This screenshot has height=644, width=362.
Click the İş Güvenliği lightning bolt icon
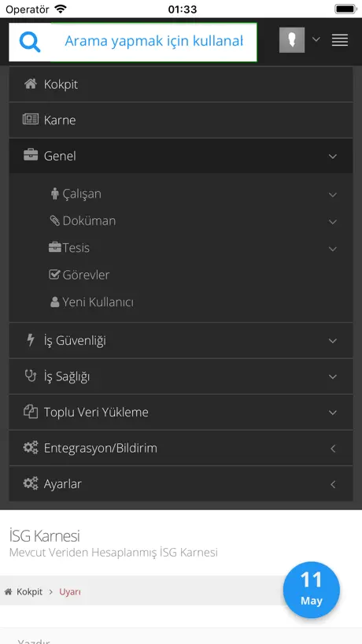click(x=31, y=340)
